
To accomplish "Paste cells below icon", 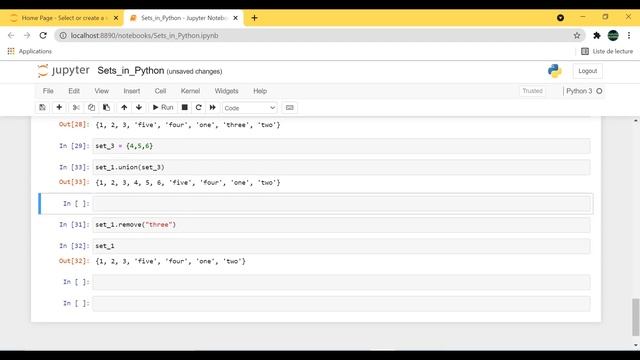I will [x=107, y=107].
